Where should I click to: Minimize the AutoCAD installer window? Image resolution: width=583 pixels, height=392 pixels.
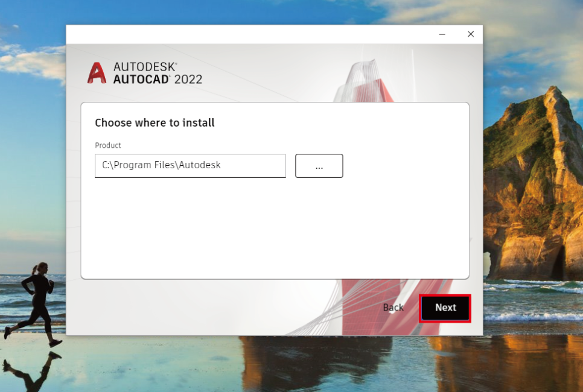pyautogui.click(x=442, y=34)
